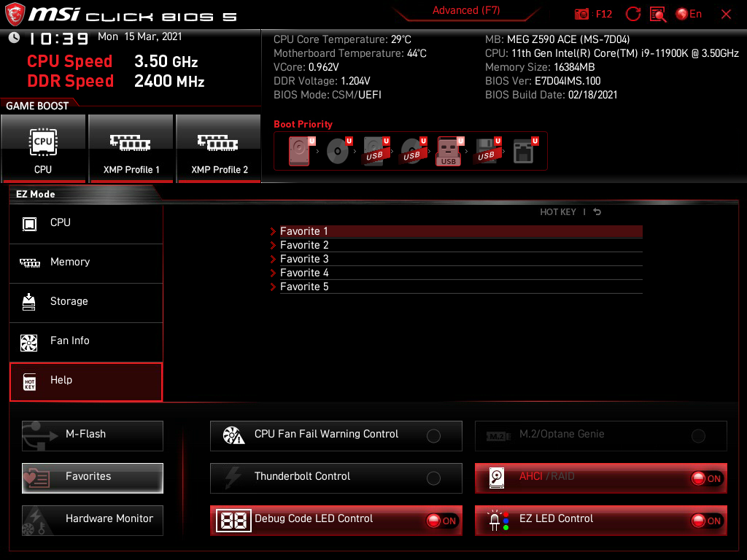The height and width of the screenshot is (560, 747).
Task: Click the MSI dragon shield logo
Action: click(x=15, y=15)
